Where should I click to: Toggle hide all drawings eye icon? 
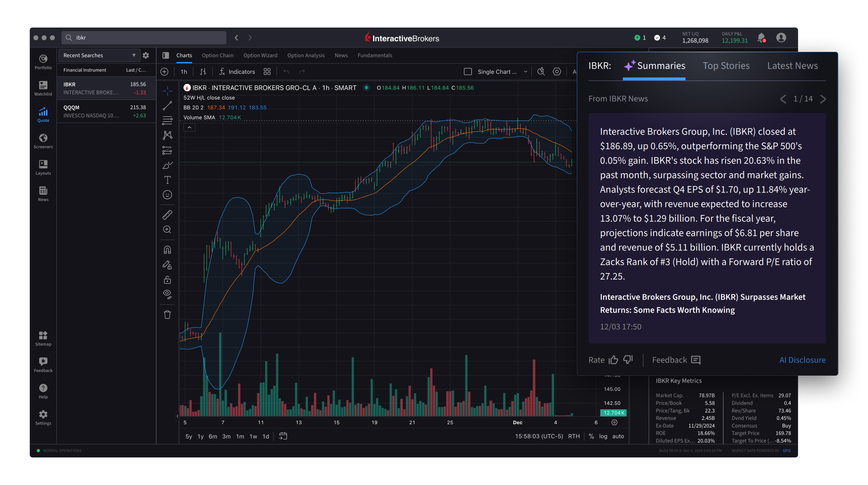pos(167,294)
